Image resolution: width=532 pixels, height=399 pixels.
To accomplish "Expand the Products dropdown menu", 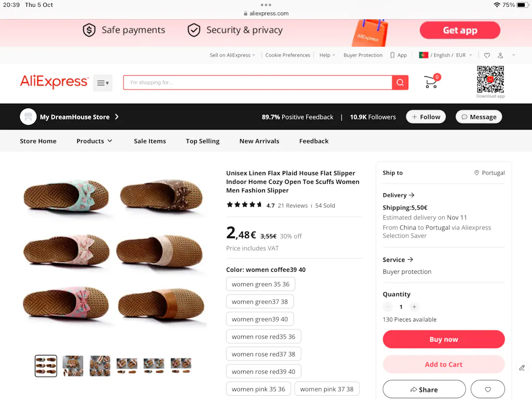I will point(95,141).
